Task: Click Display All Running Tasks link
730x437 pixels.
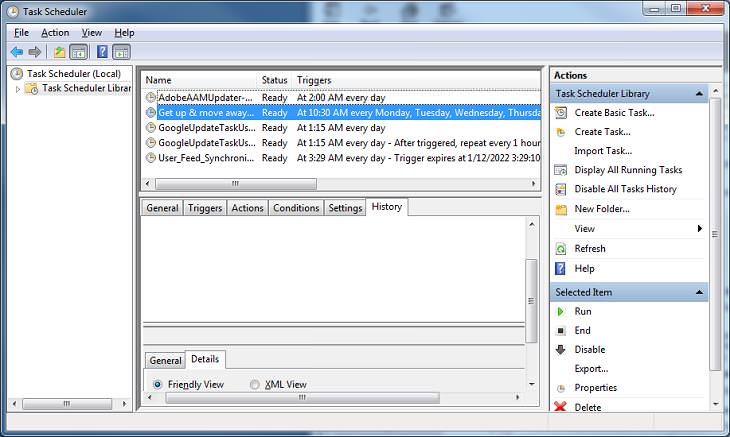Action: 628,170
